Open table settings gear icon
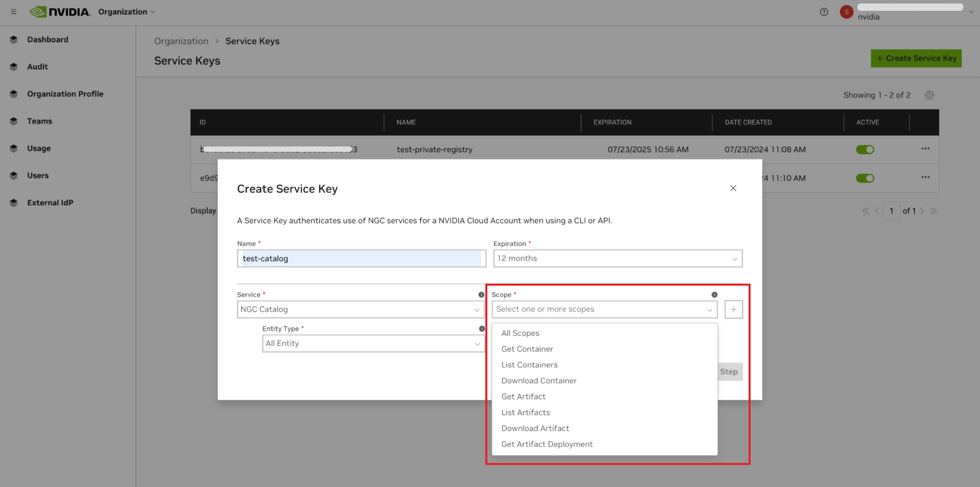 [x=930, y=95]
